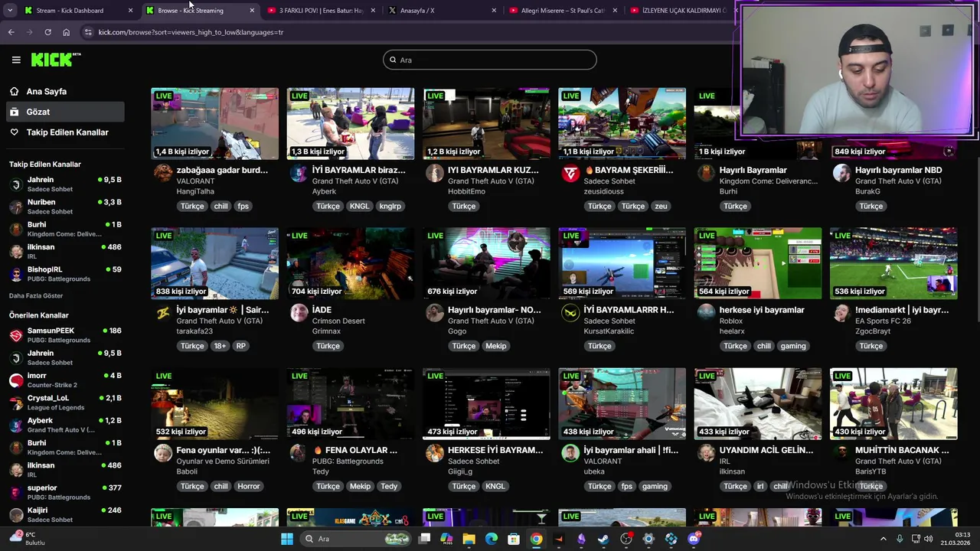Click İADE stream title
The width and height of the screenshot is (980, 551).
click(x=322, y=310)
